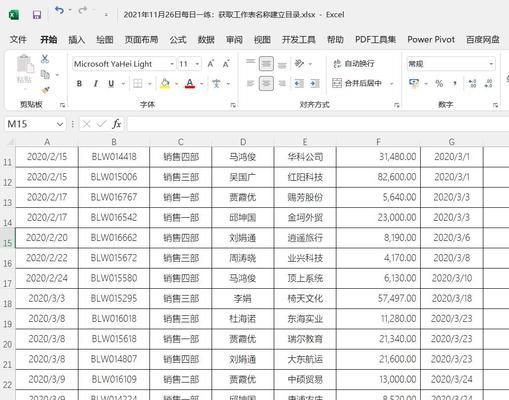Apply comma style number format
The width and height of the screenshot is (509, 400).
(x=455, y=83)
